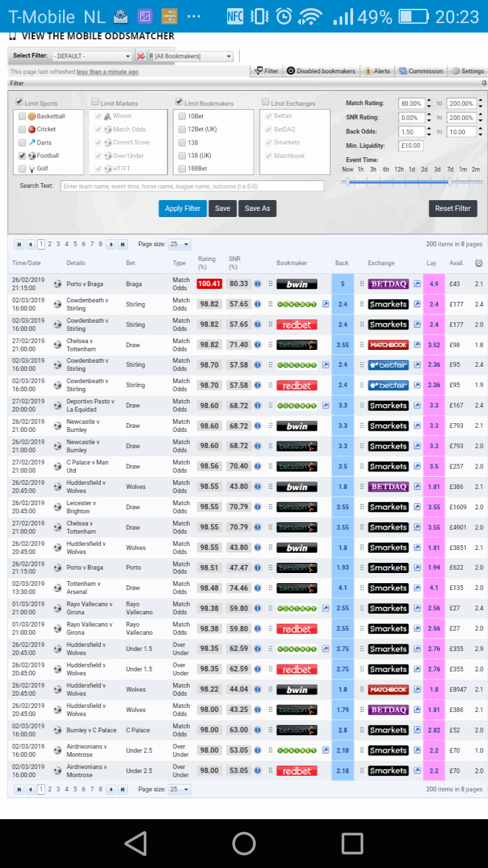Image resolution: width=488 pixels, height=868 pixels.
Task: Click the Save button
Action: point(222,208)
